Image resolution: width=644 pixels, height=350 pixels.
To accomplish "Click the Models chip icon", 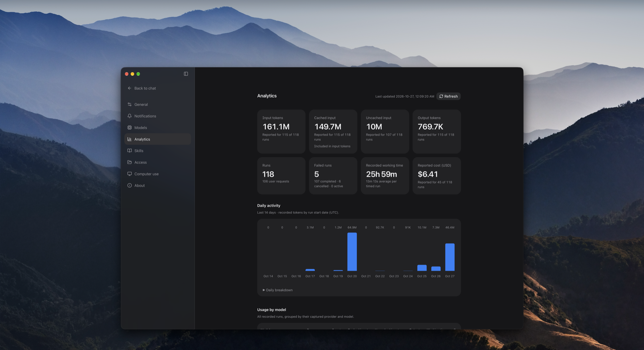I will pyautogui.click(x=129, y=128).
